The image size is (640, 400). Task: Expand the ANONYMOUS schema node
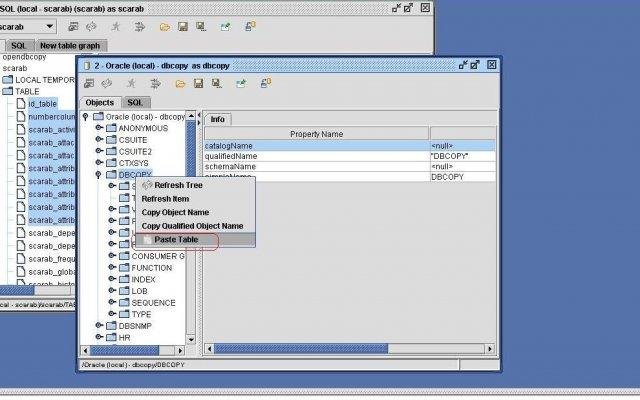pos(98,128)
